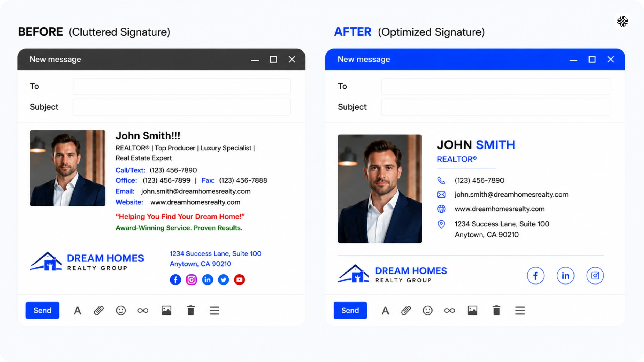The width and height of the screenshot is (644, 362).
Task: Click the flower logo icon at top right
Action: [623, 21]
